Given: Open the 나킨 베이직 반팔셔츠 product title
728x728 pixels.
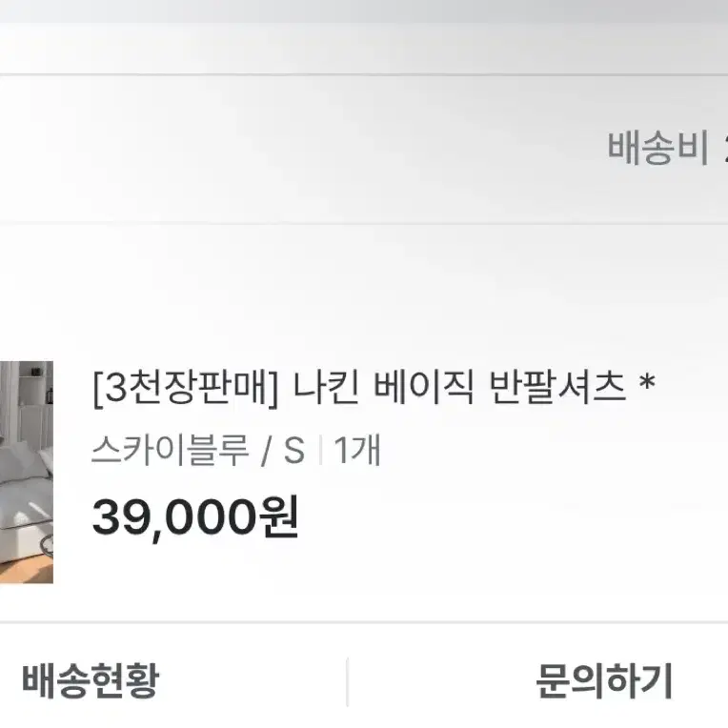Looking at the screenshot, I should point(459,388).
